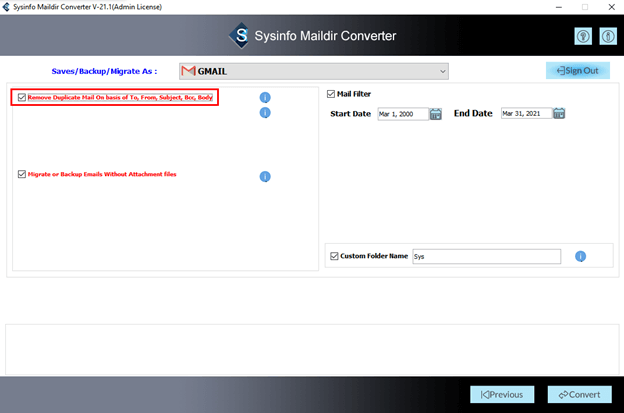Screen dimensions: 624x413
Task: Minimize the Maildir Converter window
Action: point(559,7)
